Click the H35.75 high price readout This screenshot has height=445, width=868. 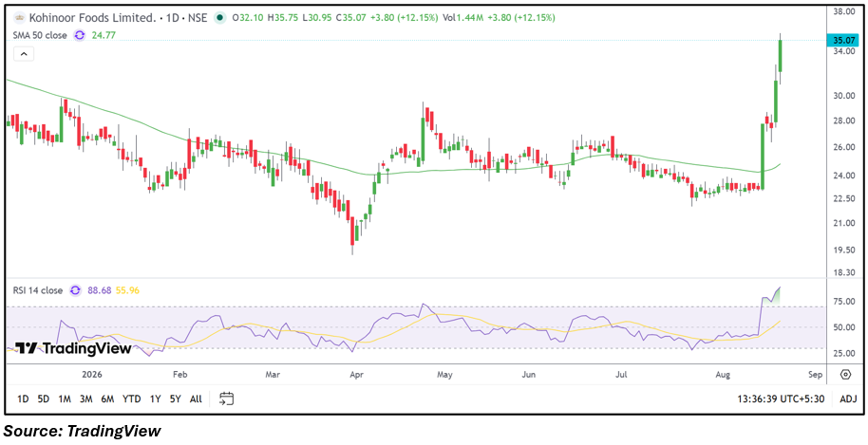(282, 18)
